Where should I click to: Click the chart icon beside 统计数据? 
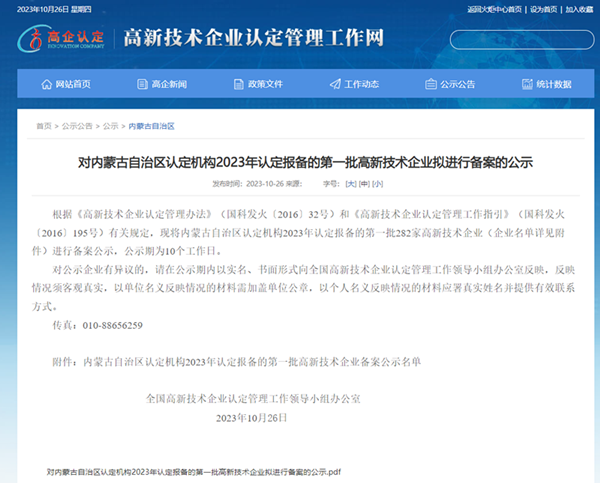point(525,84)
